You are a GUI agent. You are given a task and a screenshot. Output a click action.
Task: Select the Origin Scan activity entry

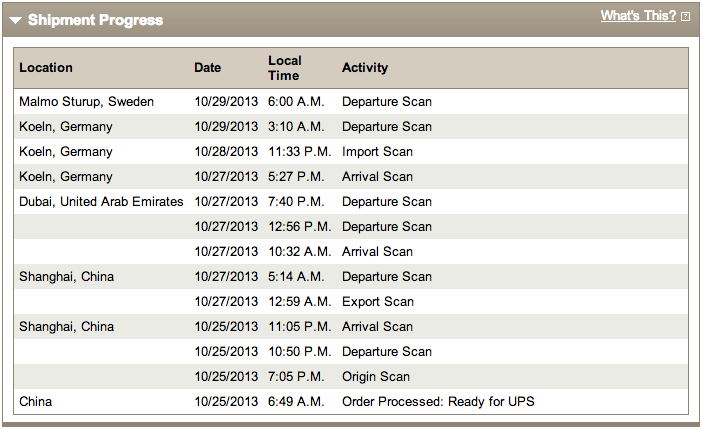coord(376,377)
